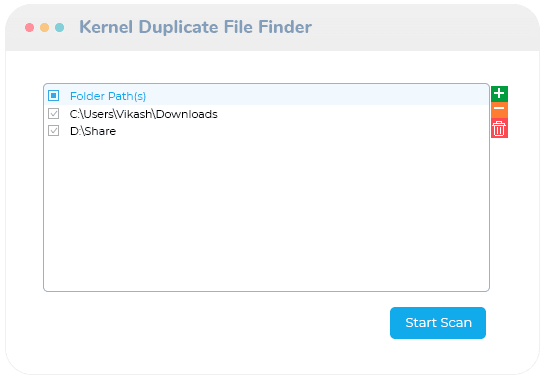This screenshot has width=545, height=380.
Task: Click the teal window dot
Action: 59,27
